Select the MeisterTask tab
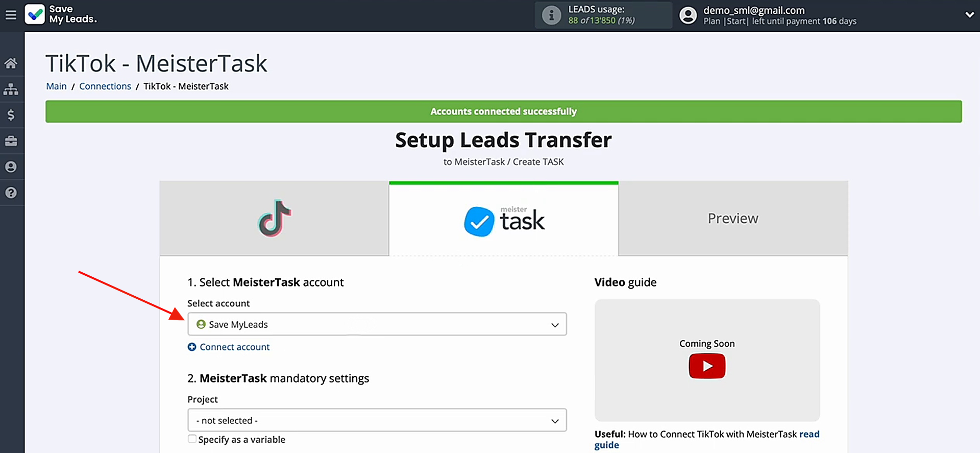The height and width of the screenshot is (453, 980). pos(504,219)
